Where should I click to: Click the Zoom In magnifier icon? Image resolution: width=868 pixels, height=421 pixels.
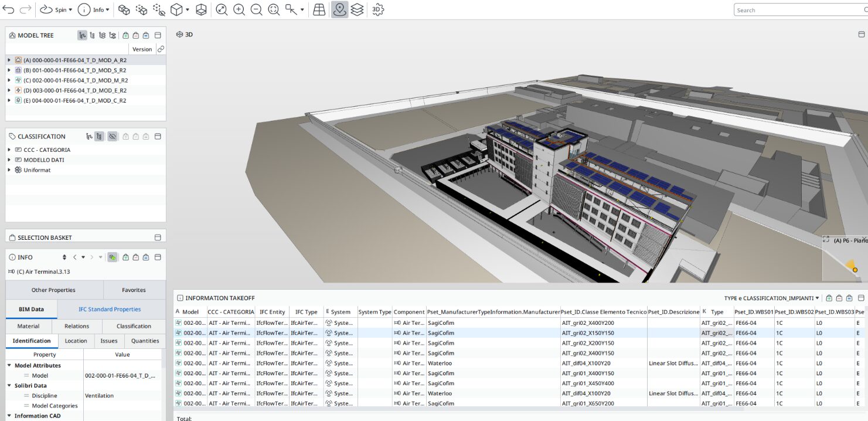point(239,10)
